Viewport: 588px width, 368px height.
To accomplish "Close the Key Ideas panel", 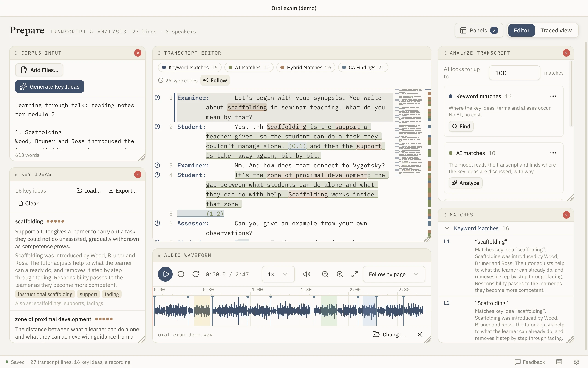I will coord(138,174).
